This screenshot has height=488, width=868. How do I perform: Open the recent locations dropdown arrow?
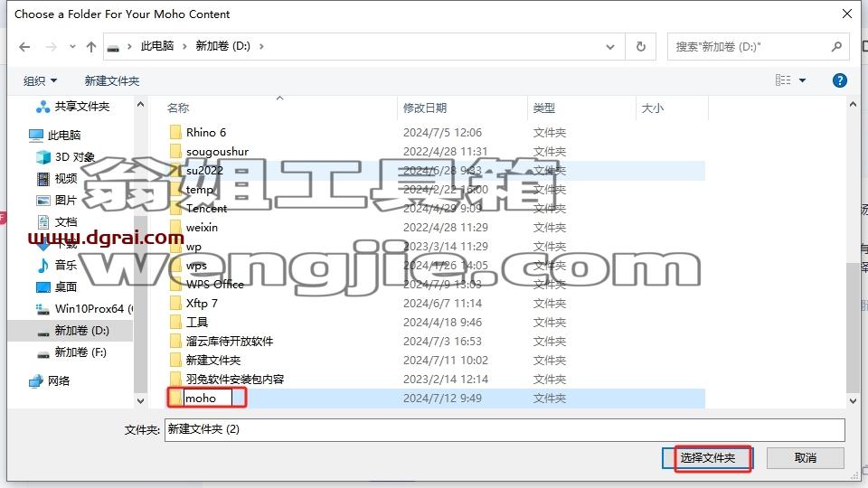[72, 47]
